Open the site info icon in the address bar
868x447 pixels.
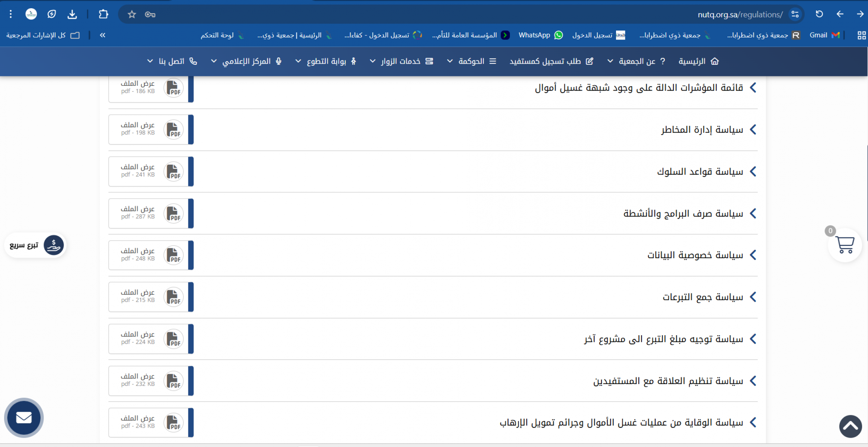pyautogui.click(x=795, y=15)
